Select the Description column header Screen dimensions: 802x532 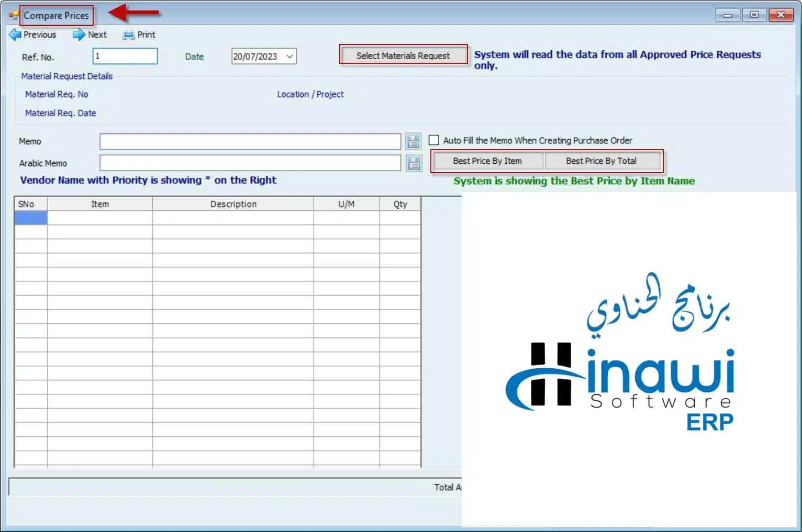[233, 204]
